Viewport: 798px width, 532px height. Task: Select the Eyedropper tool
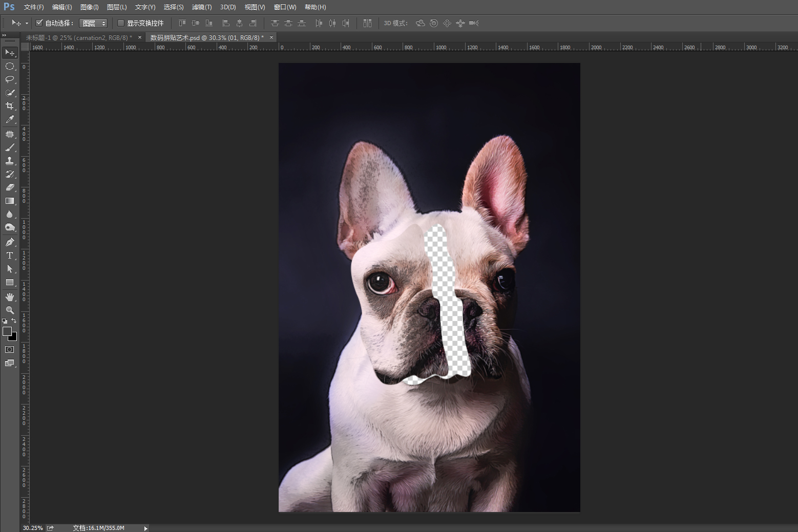10,119
